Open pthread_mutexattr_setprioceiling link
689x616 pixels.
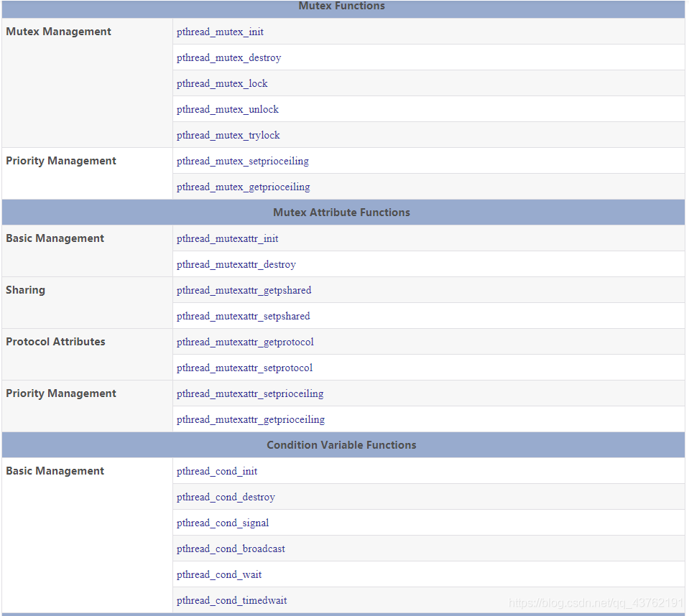coord(250,394)
